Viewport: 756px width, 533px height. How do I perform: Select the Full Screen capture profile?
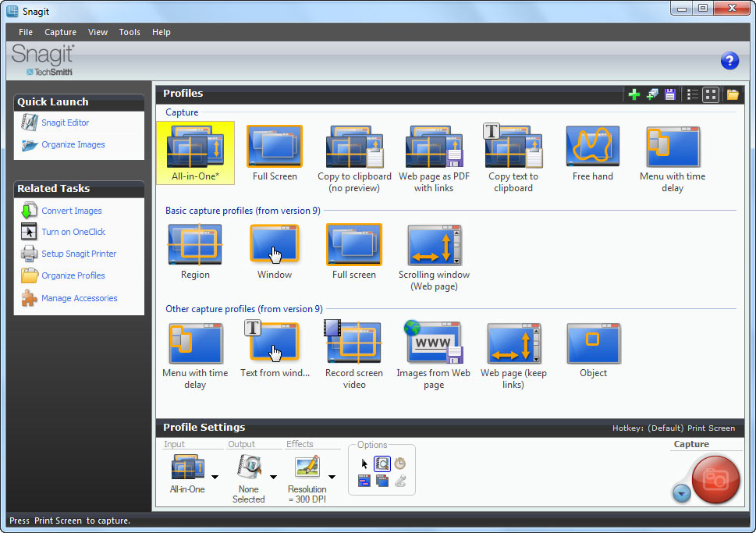(274, 146)
